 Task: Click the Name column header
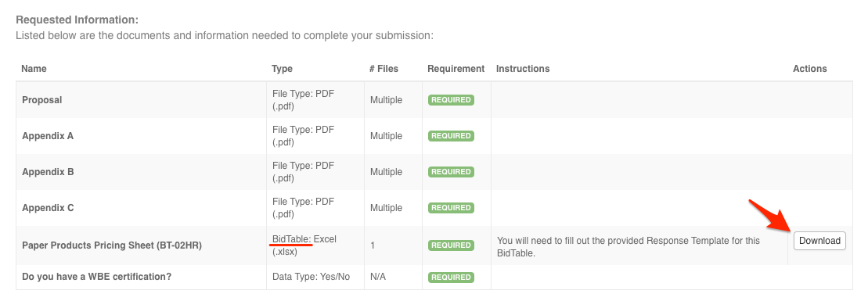[x=34, y=69]
